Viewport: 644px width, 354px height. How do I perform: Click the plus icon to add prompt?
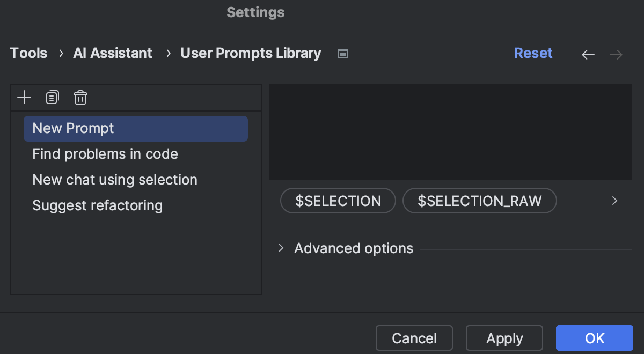[24, 98]
